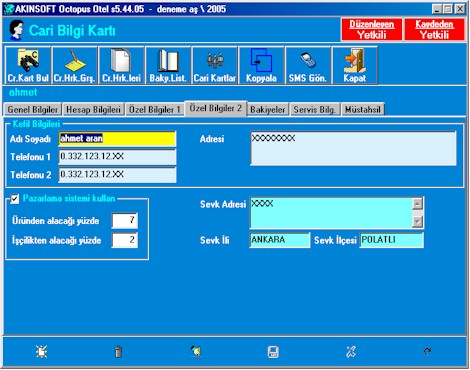Click the Düzenleyen Yetkili red button
The width and height of the screenshot is (470, 370).
pyautogui.click(x=371, y=29)
